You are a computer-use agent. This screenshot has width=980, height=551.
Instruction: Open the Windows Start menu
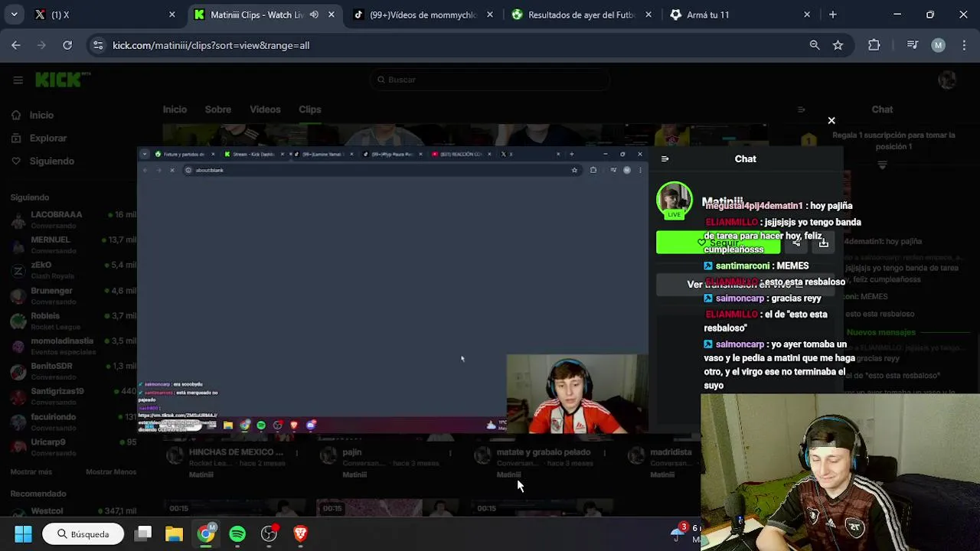click(x=23, y=533)
